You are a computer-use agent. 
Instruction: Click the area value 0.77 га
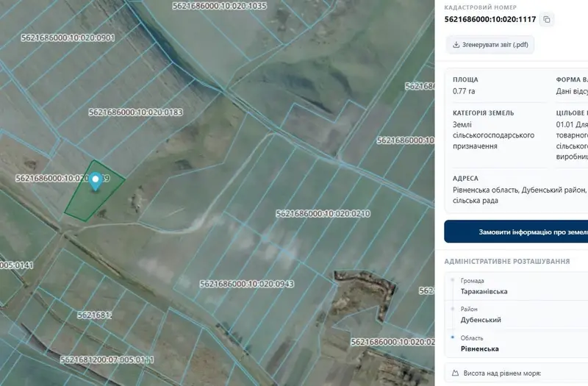point(464,91)
